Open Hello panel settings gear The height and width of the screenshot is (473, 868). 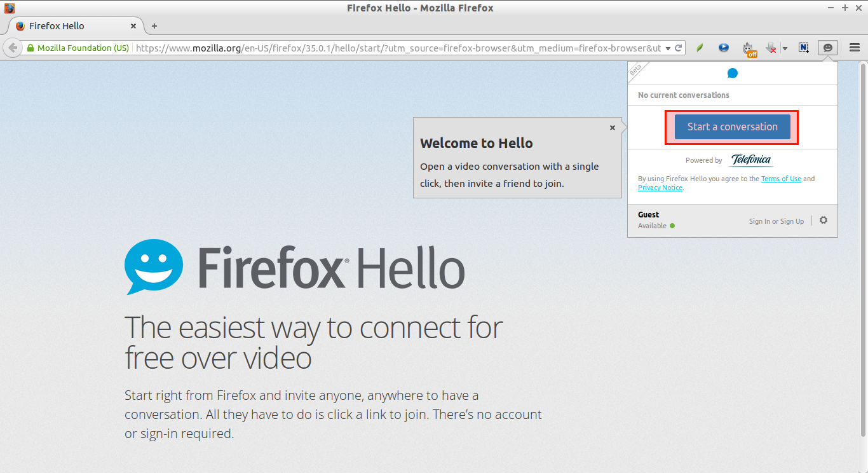pyautogui.click(x=824, y=221)
